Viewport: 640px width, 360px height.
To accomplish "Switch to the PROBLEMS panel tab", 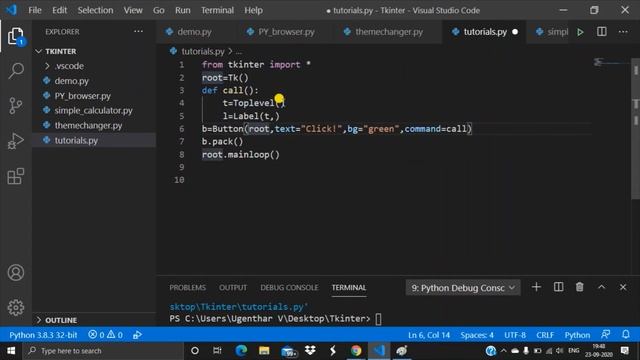I will 187,287.
